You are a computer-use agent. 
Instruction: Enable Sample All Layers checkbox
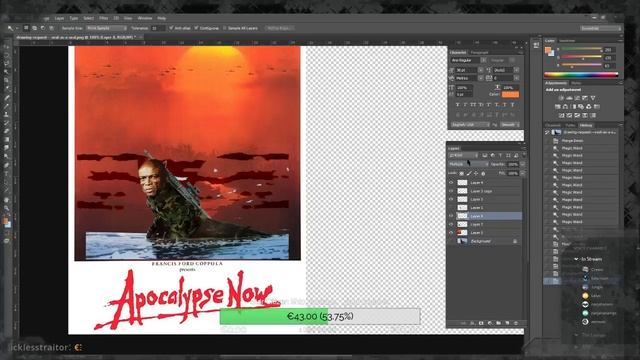tap(225, 28)
